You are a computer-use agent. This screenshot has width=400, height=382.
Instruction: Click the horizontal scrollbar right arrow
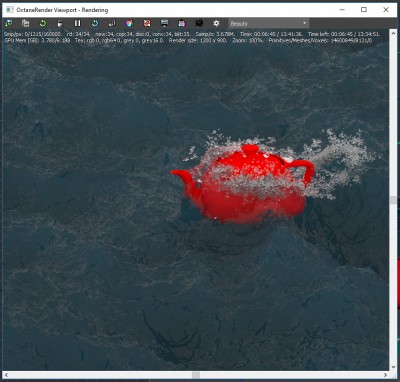point(385,375)
